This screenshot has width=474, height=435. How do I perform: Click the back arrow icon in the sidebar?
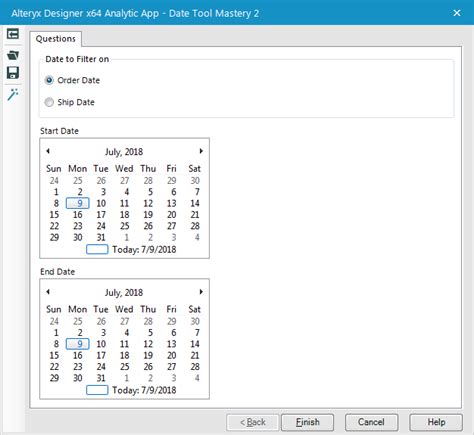click(x=13, y=34)
